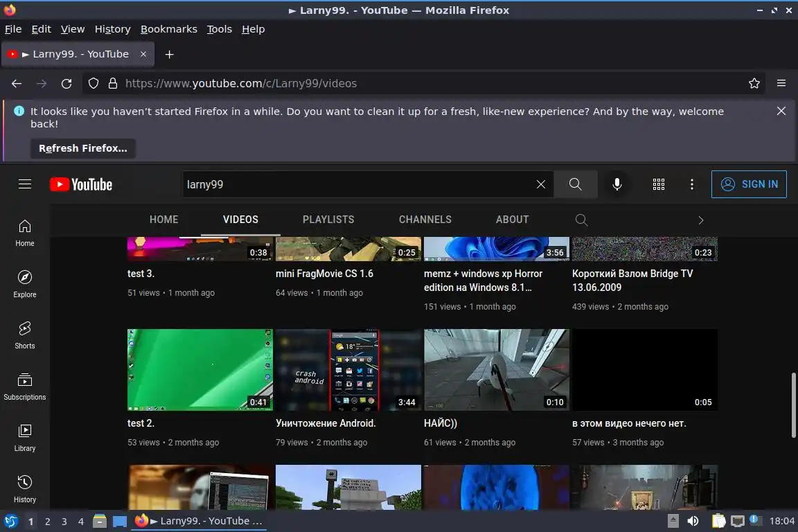Open Explore in sidebar
This screenshot has height=532, width=798.
[x=25, y=284]
